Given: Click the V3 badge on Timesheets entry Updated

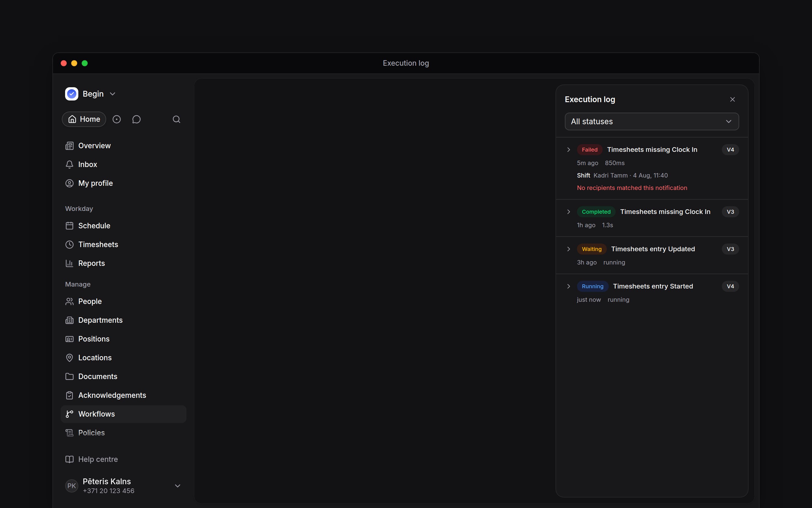Looking at the screenshot, I should pyautogui.click(x=730, y=249).
